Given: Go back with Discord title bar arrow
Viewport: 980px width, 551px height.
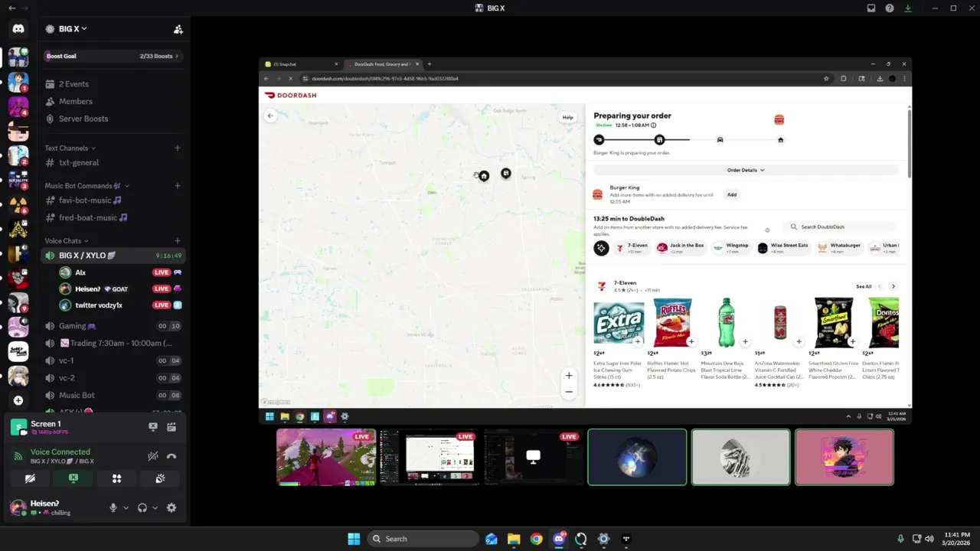Looking at the screenshot, I should (11, 8).
